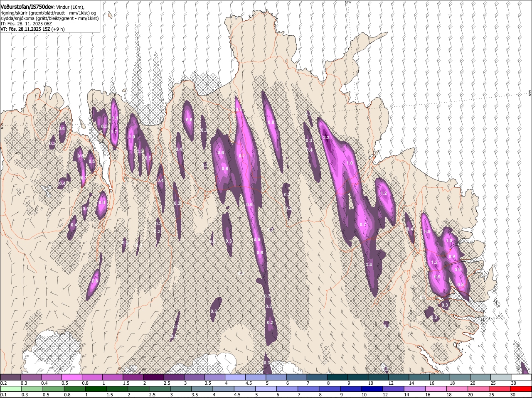This screenshot has width=532, height=398.
Task: Click the bottom legend row 2 green swatch
Action: [138, 389]
